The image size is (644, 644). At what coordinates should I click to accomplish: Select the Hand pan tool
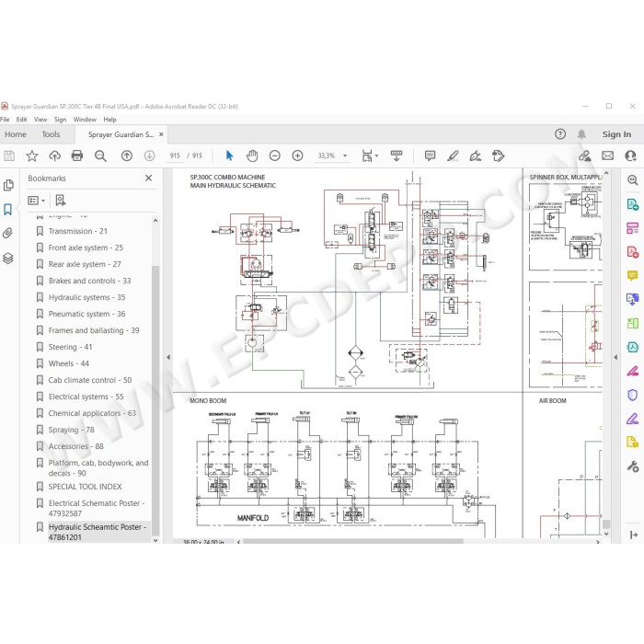pyautogui.click(x=252, y=155)
